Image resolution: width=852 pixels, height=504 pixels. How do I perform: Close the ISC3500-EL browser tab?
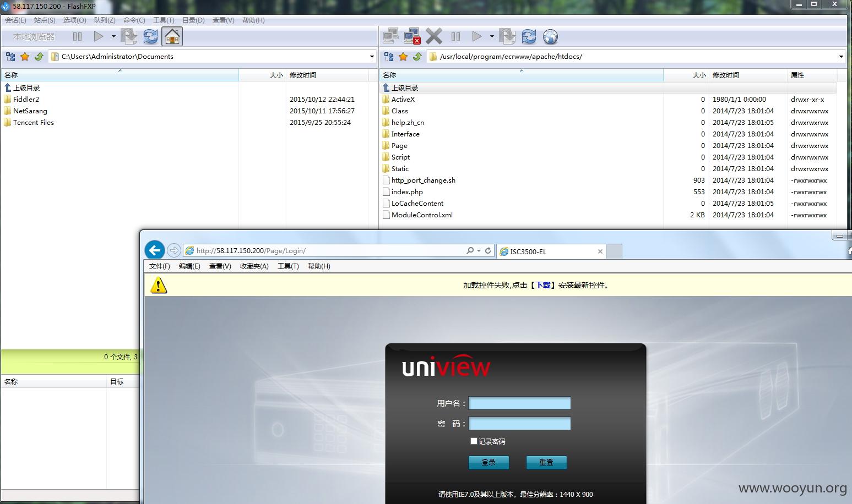[600, 251]
